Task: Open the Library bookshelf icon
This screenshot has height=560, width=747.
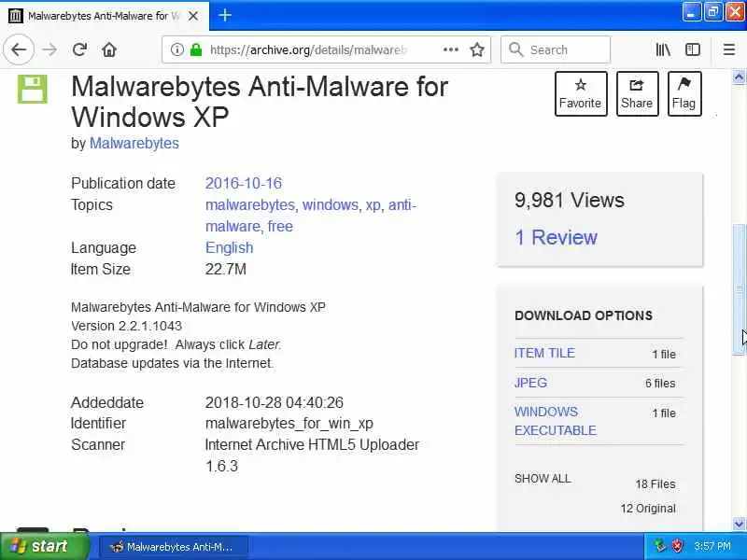Action: 663,49
